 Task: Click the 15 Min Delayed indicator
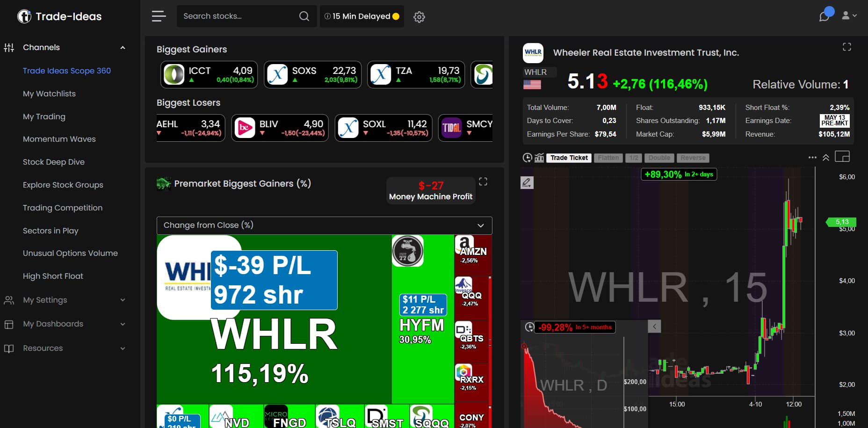click(x=362, y=16)
